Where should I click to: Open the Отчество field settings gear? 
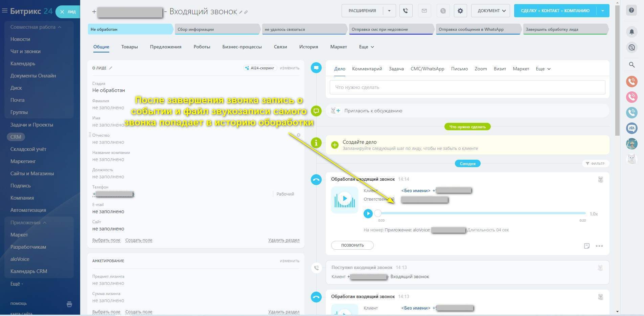point(298,135)
